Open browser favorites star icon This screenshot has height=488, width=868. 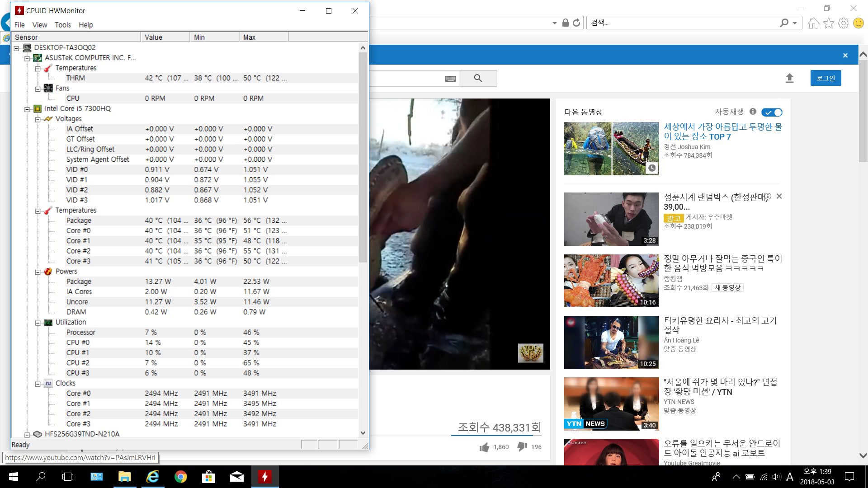828,23
